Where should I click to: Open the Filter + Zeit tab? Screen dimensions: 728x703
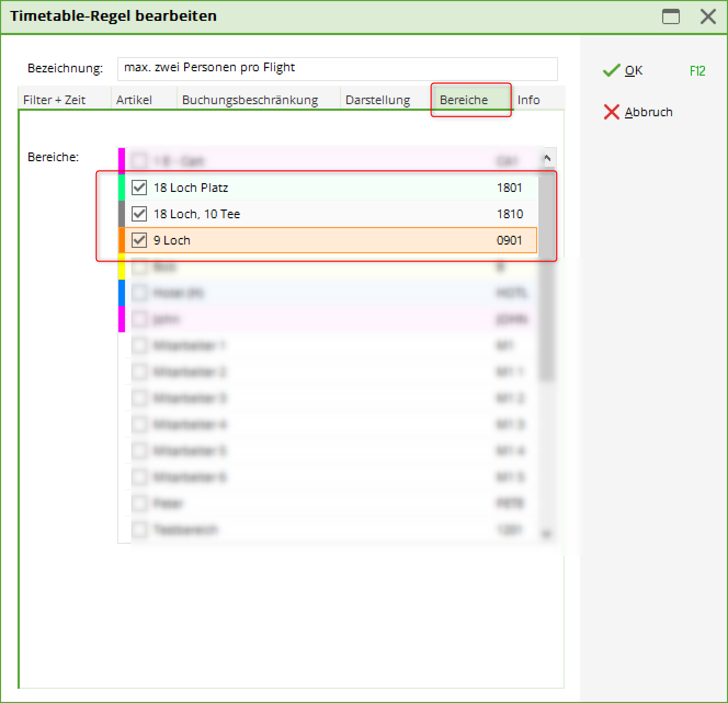coord(54,100)
